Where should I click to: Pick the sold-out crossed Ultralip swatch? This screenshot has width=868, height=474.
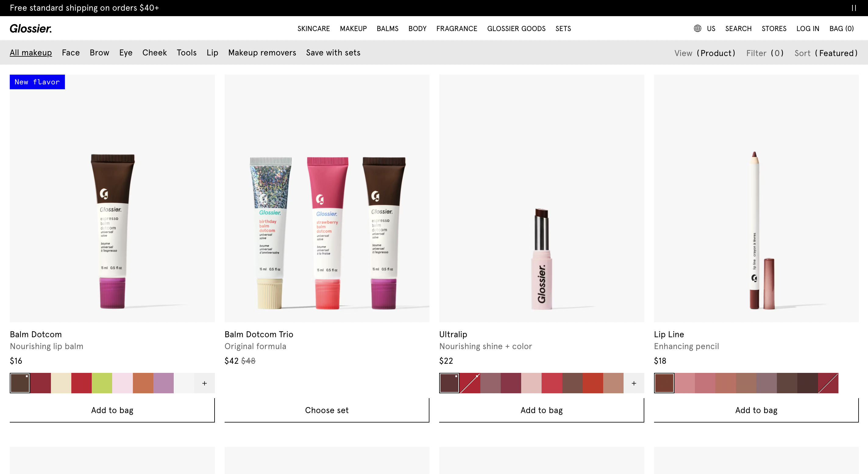point(470,383)
